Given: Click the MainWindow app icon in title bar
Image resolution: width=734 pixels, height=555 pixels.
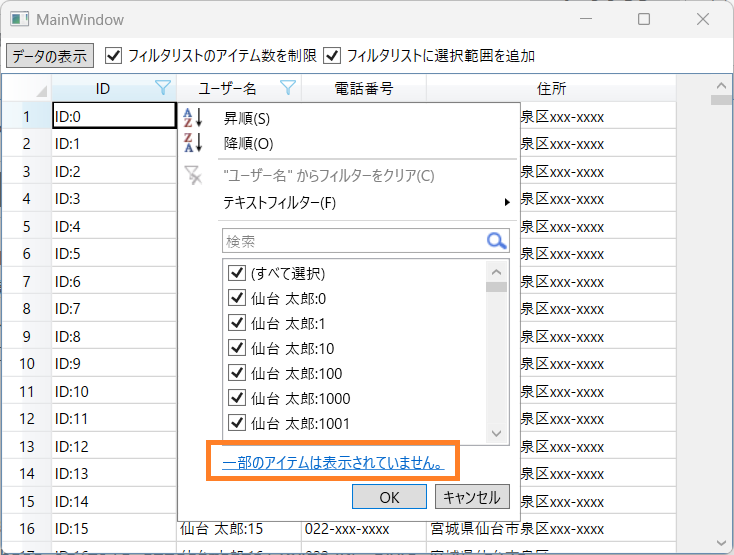Looking at the screenshot, I should (20, 19).
